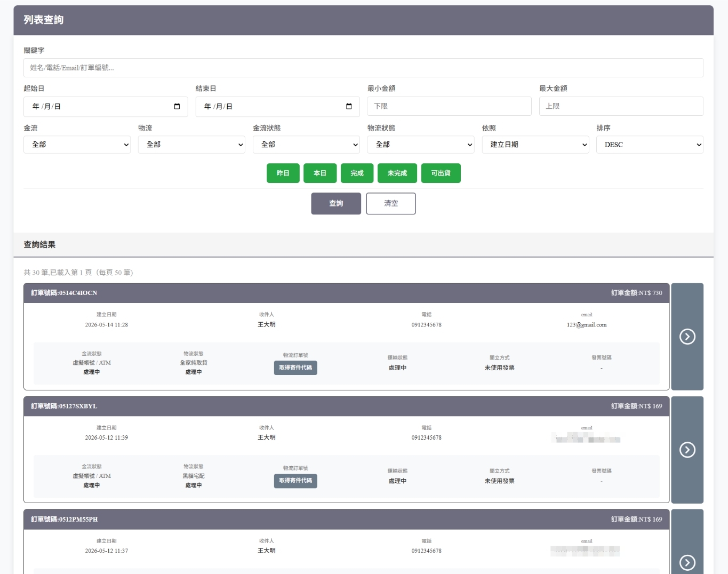
Task: Click the 黑貓宅配 logistics text
Action: coord(194,476)
